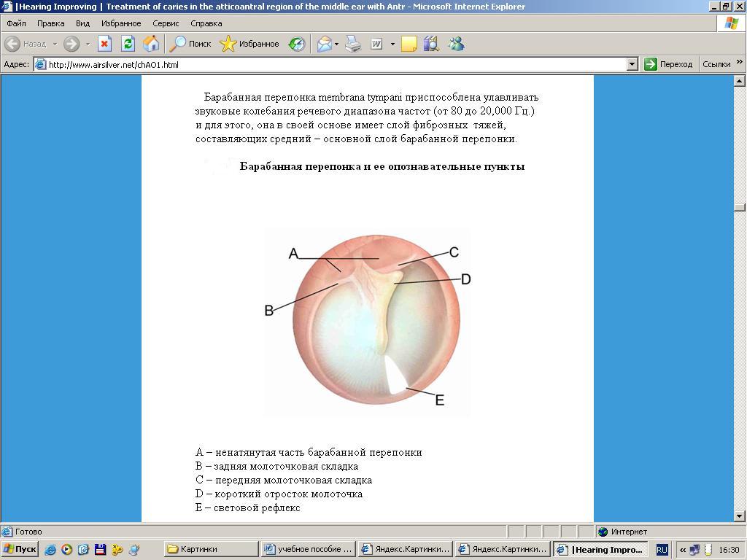The image size is (747, 560).
Task: Click the Готово status bar text
Action: (x=28, y=532)
